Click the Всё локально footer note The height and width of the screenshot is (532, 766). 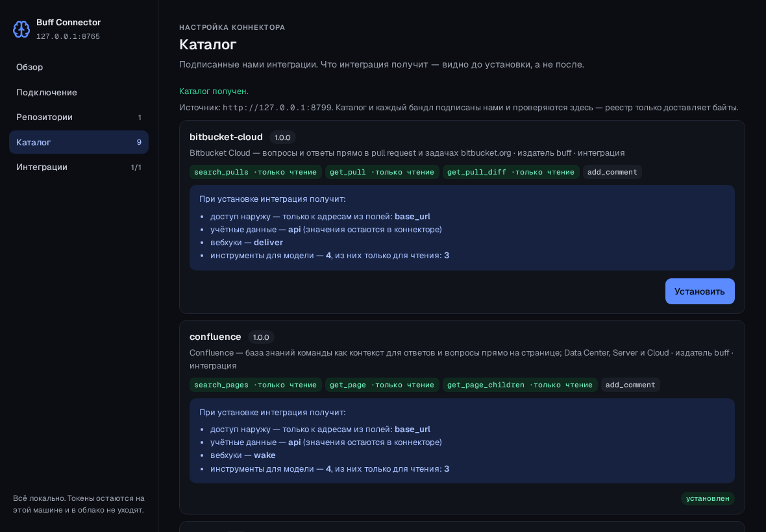pos(79,504)
